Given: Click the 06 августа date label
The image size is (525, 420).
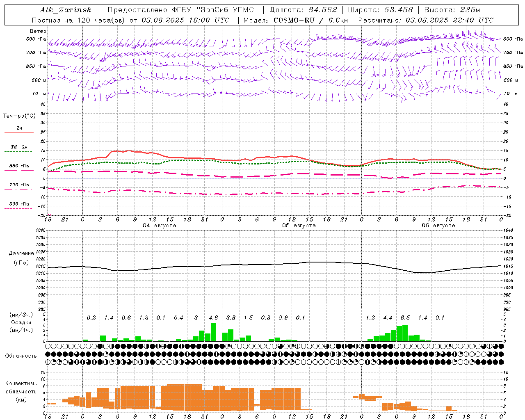Looking at the screenshot, I should (x=438, y=226).
